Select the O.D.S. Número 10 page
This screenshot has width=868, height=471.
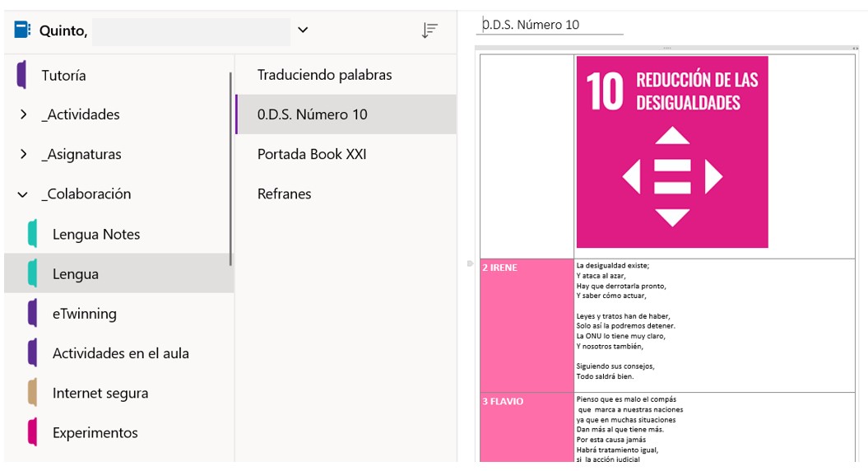pyautogui.click(x=346, y=114)
